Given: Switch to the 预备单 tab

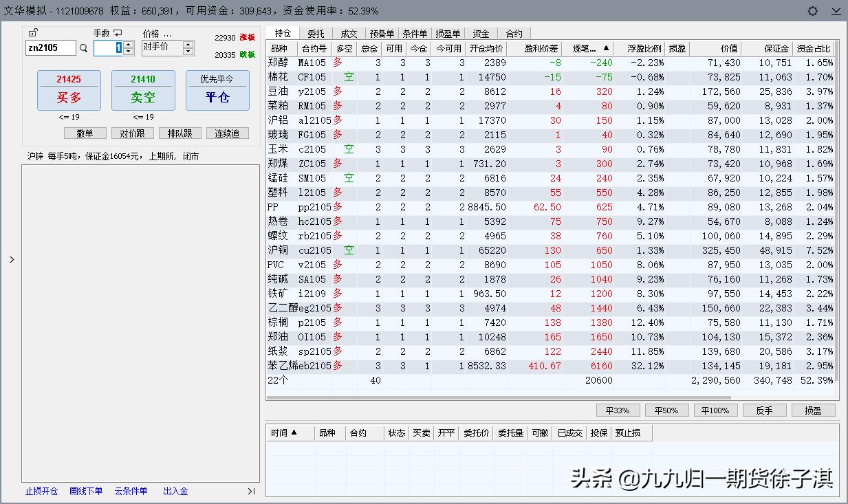Looking at the screenshot, I should pos(382,33).
